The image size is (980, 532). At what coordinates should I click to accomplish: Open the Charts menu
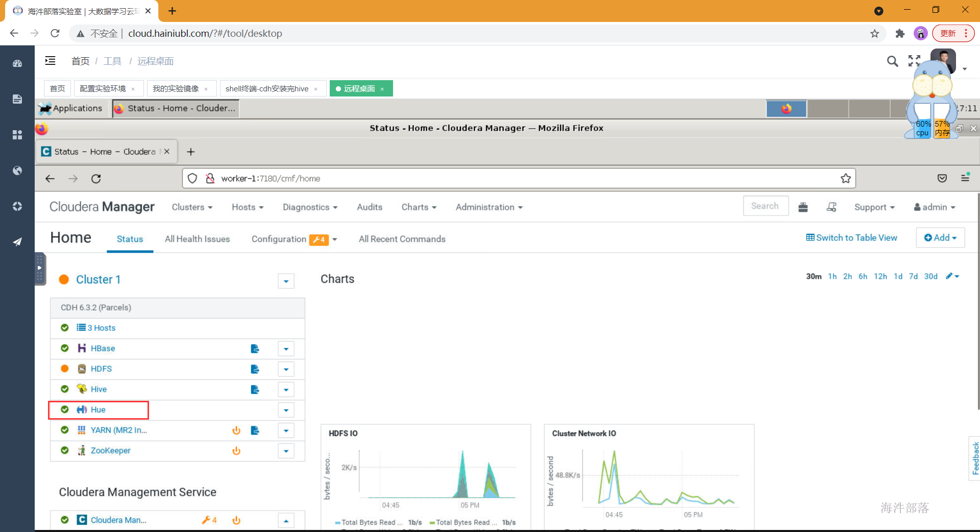419,207
